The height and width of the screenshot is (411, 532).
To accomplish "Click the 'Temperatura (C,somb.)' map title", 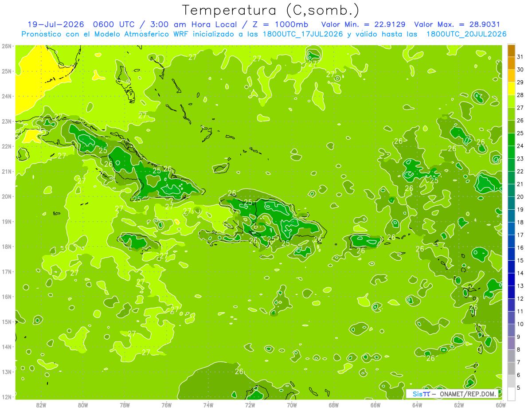I will pos(271,10).
